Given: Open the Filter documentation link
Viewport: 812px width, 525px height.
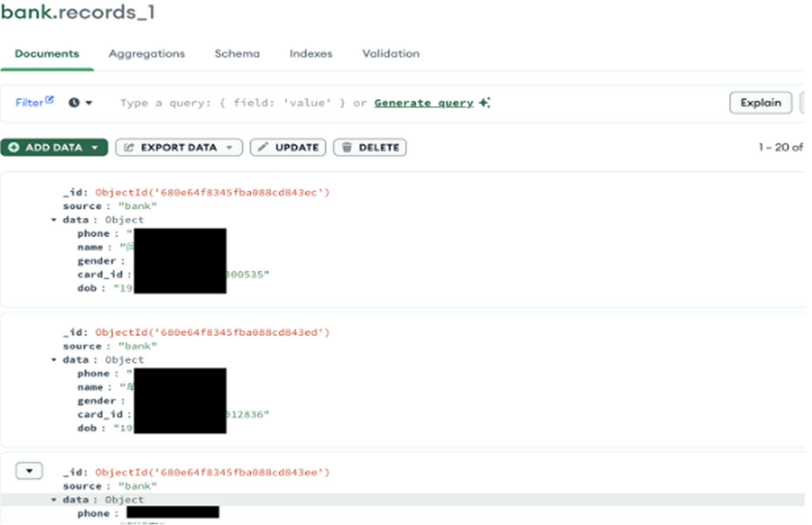Looking at the screenshot, I should coord(34,102).
